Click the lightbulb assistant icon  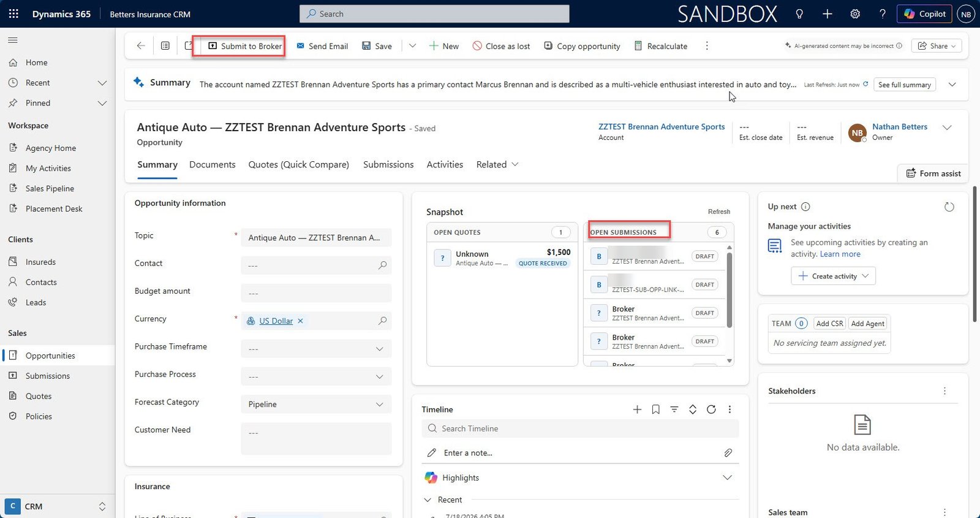click(x=799, y=13)
